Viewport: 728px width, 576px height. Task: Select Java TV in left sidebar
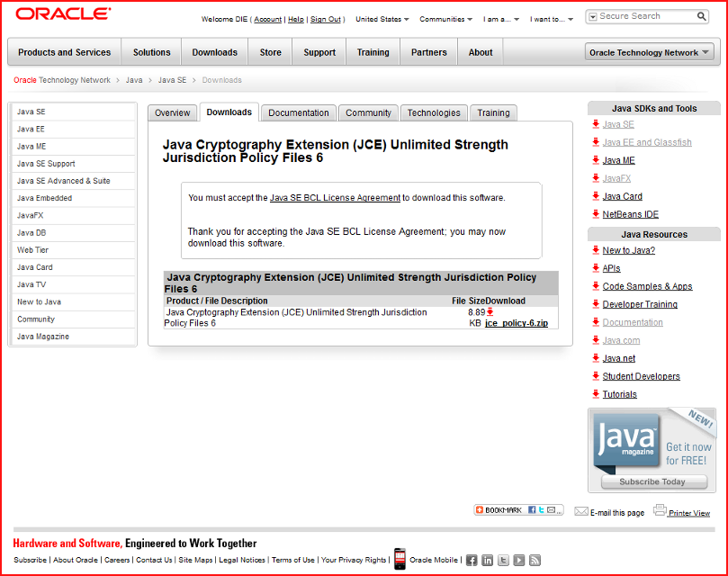pos(74,284)
